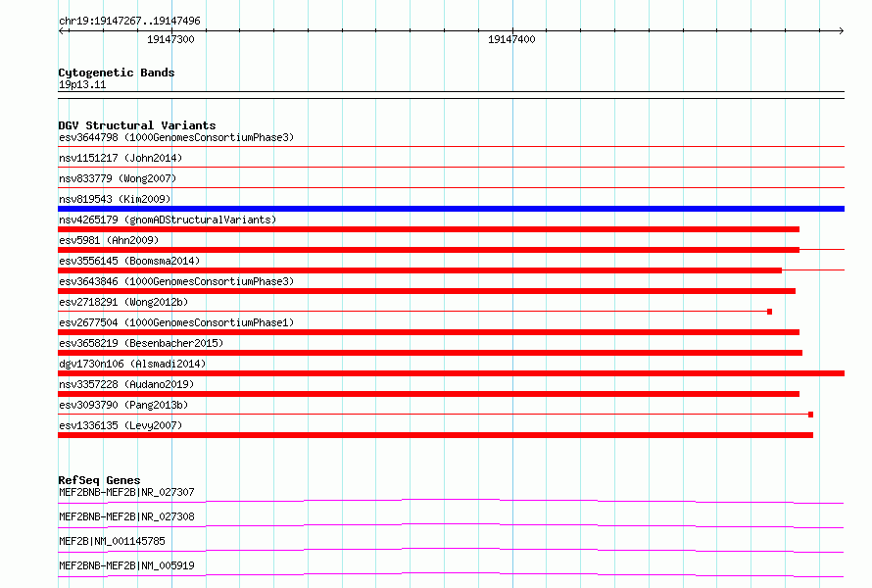Select the red esv3643846 variant bar
This screenshot has width=872, height=588.
[x=426, y=291]
